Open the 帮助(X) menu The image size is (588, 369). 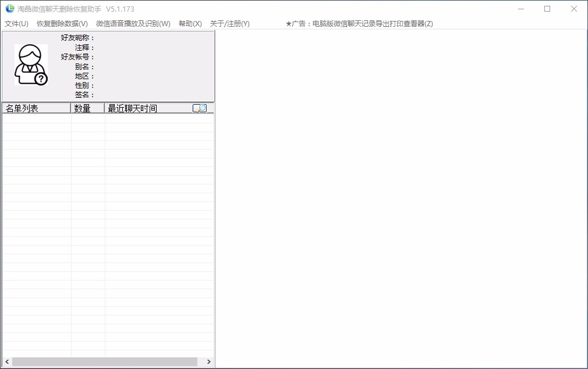(x=190, y=24)
